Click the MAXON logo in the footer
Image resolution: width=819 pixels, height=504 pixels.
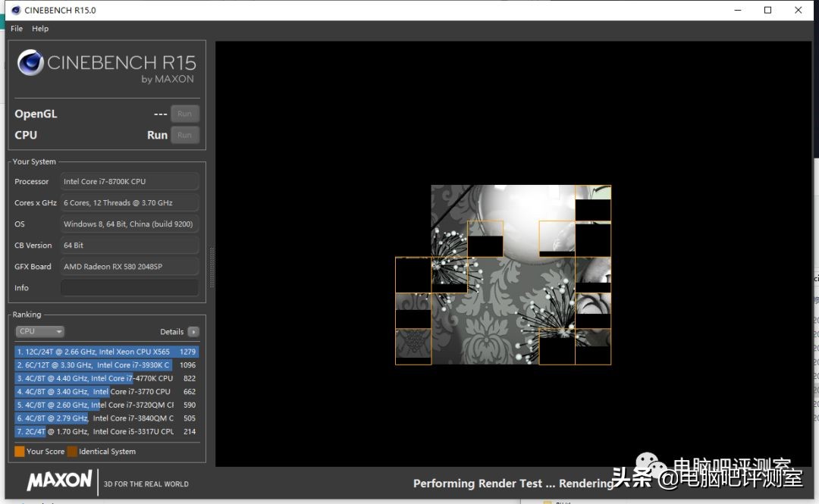click(59, 481)
